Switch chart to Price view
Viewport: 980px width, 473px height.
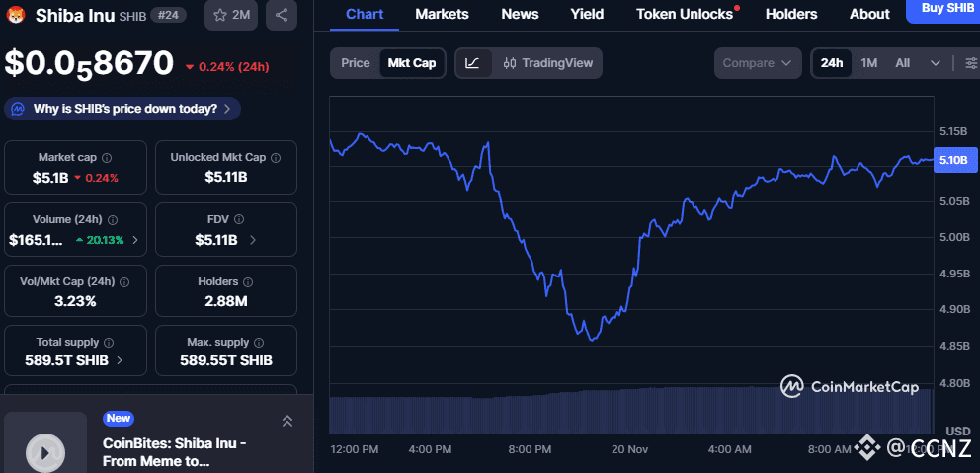[x=356, y=63]
